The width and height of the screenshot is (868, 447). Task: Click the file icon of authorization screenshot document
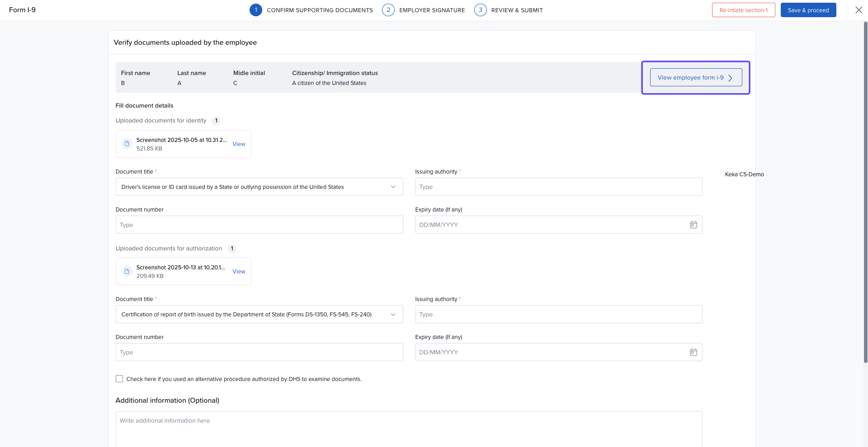[127, 271]
